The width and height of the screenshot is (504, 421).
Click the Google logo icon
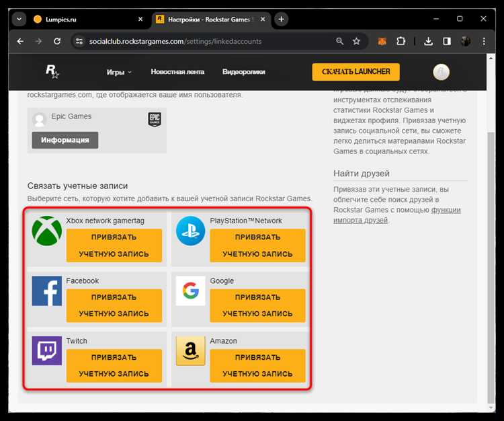[x=191, y=291]
